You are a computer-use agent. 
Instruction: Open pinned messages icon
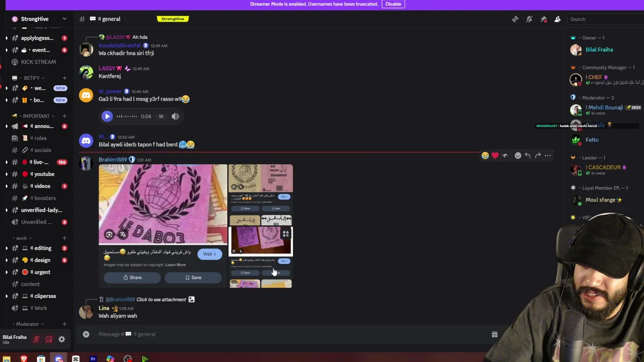point(543,19)
